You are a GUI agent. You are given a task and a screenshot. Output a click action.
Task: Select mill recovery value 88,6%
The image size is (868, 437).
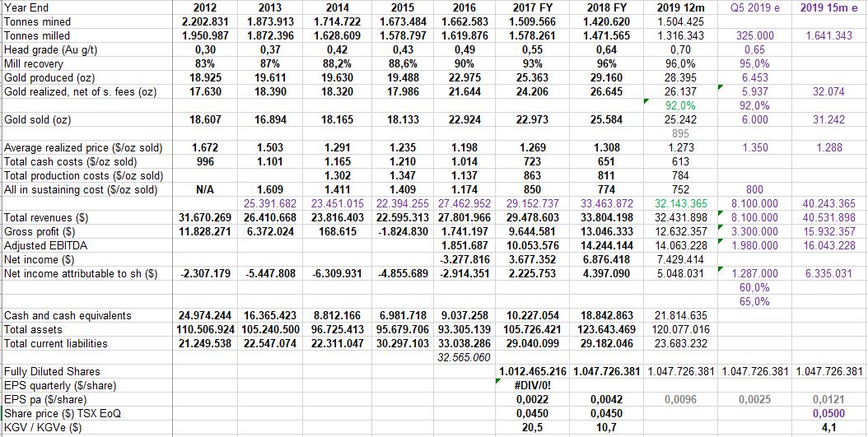(403, 63)
